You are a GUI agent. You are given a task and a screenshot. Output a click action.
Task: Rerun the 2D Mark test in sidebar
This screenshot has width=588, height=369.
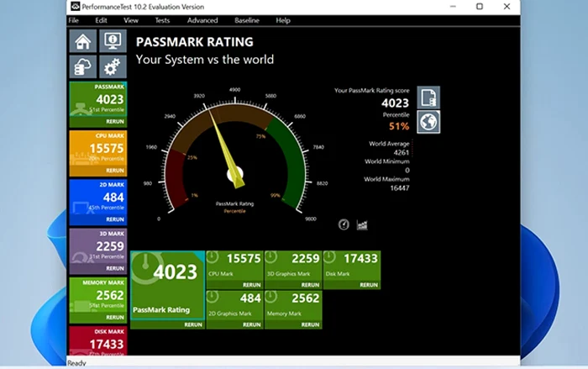[x=115, y=219]
